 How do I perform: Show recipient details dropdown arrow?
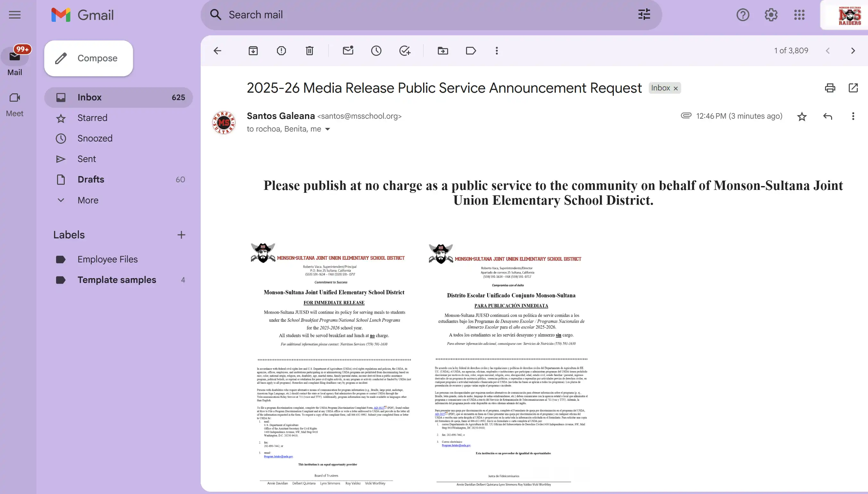tap(327, 129)
